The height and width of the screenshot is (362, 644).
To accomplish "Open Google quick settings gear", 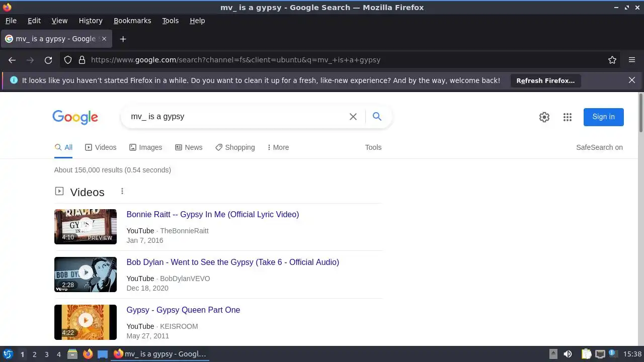I will click(x=544, y=117).
